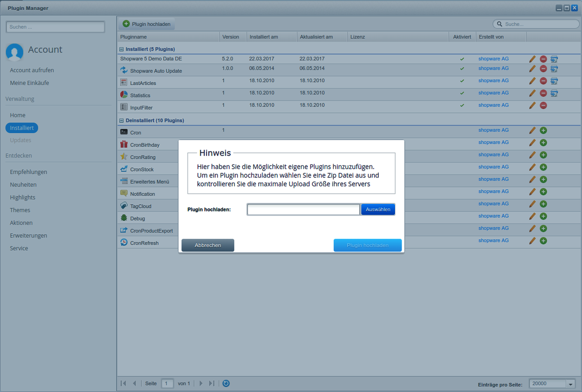Collapse the Installiert (5 Plugins) group
The width and height of the screenshot is (582, 392).
coord(121,49)
